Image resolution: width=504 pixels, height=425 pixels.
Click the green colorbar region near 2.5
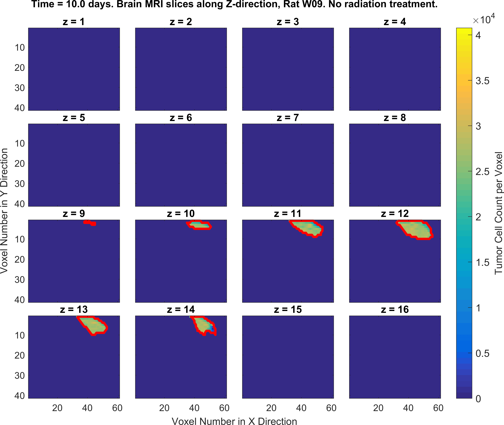pos(464,171)
